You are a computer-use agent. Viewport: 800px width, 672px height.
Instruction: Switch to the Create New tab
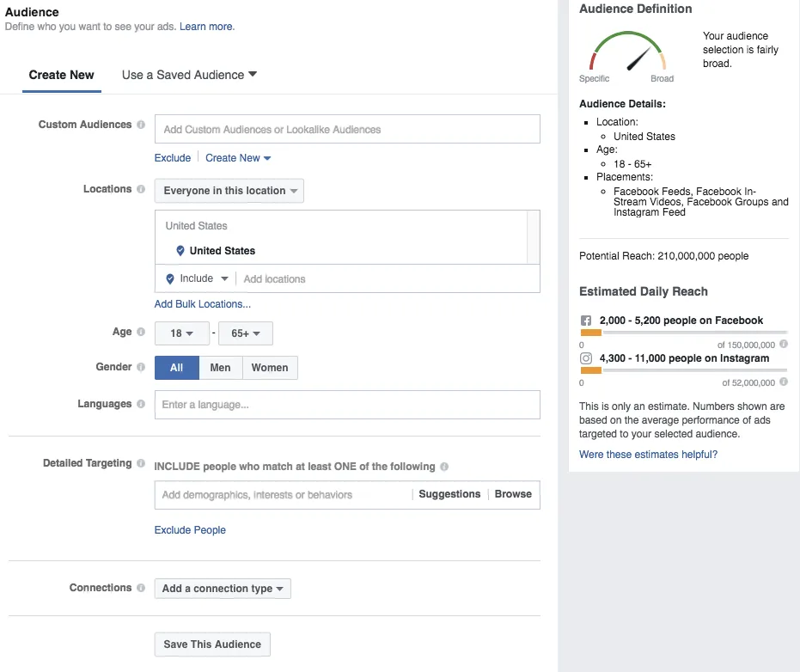[62, 76]
